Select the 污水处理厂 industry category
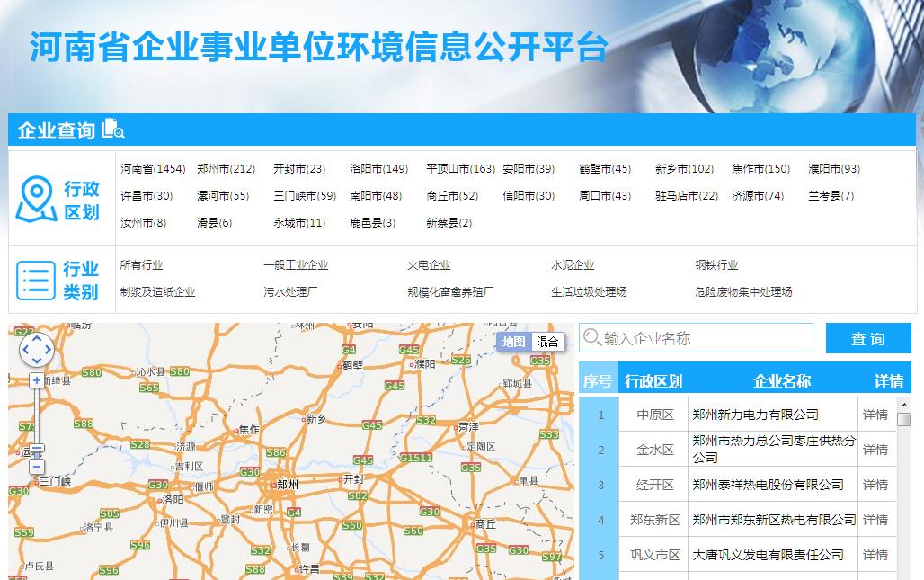Screen dimensions: 924x580 [x=289, y=292]
